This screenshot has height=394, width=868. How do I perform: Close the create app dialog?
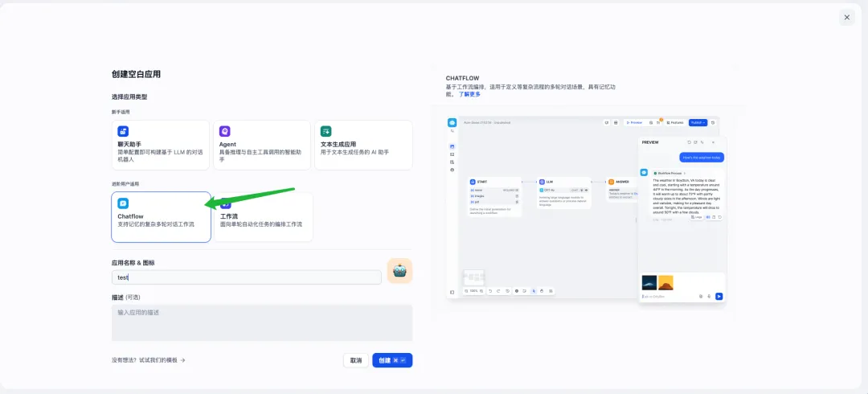[x=847, y=17]
